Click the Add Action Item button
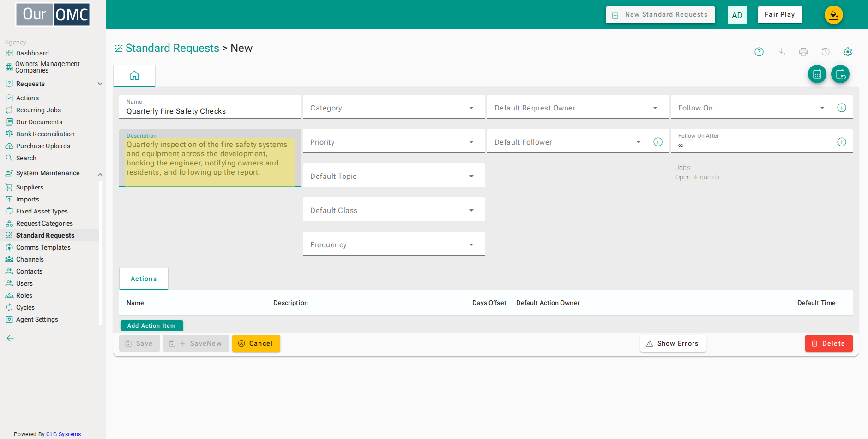868x439 pixels. [151, 326]
